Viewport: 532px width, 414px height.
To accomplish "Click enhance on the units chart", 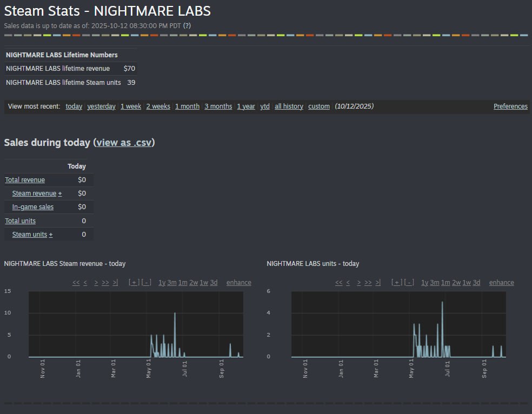I will (x=501, y=283).
